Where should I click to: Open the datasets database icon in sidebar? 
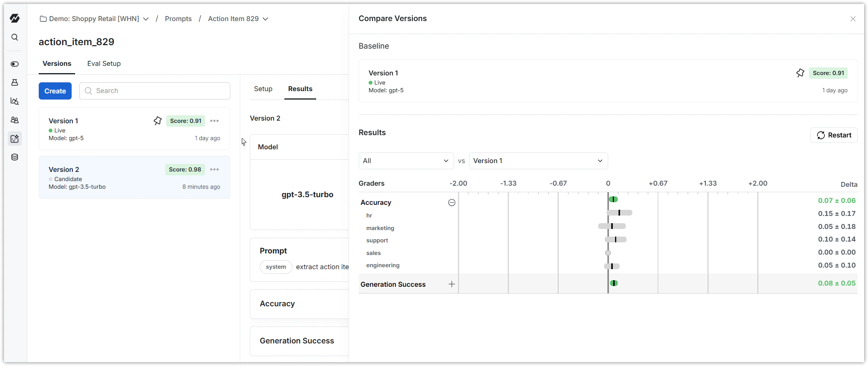[15, 157]
